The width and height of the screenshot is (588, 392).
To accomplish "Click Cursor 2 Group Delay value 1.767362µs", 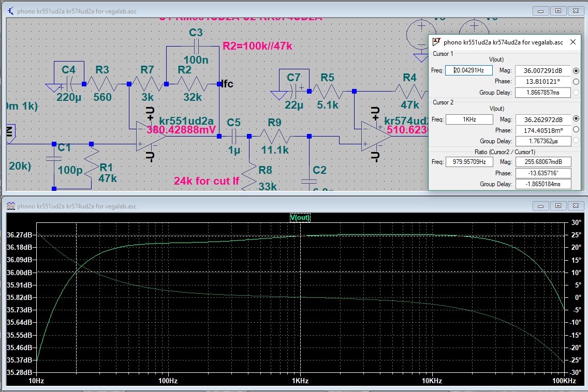I will point(543,141).
